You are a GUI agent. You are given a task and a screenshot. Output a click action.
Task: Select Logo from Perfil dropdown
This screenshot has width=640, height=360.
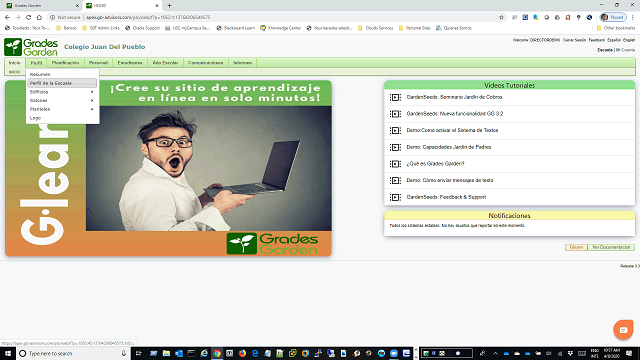(x=62, y=118)
